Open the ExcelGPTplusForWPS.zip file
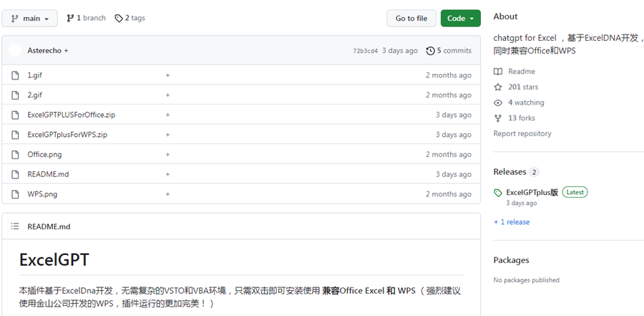 click(67, 135)
